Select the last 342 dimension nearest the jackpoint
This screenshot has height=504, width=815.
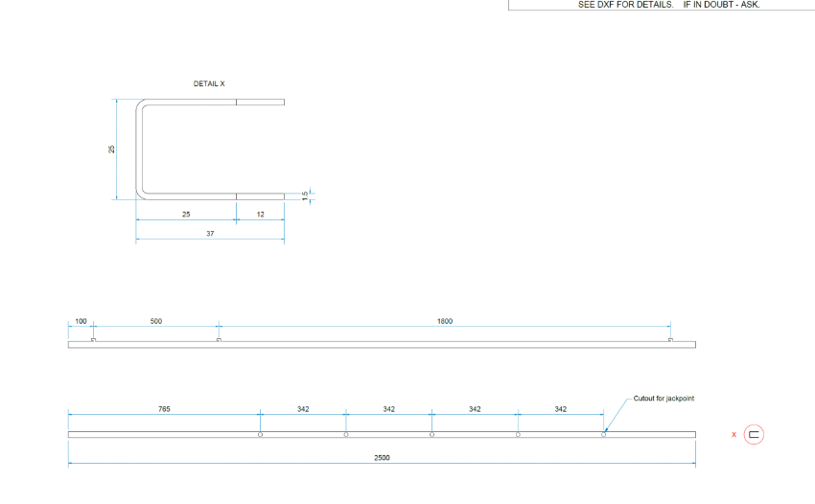click(560, 409)
